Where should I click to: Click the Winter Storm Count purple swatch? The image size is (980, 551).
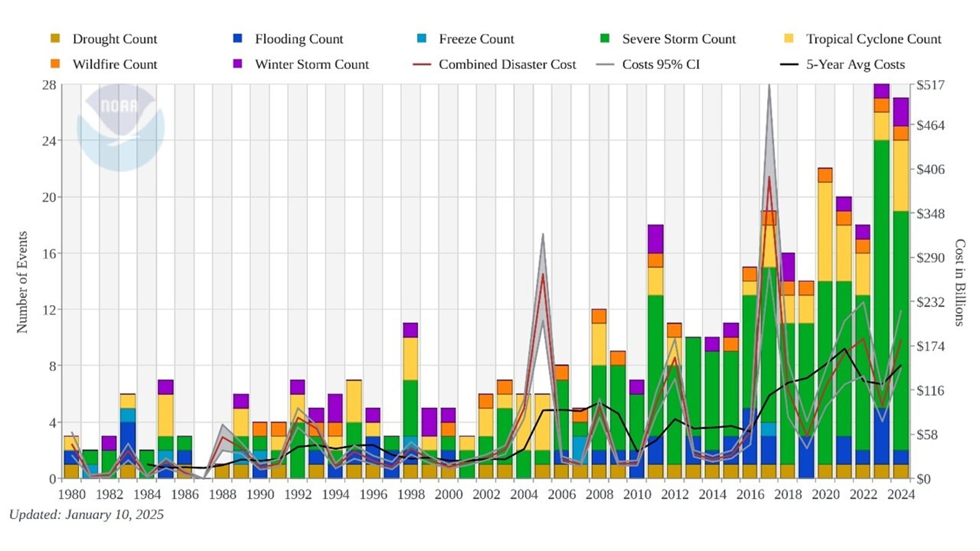237,64
